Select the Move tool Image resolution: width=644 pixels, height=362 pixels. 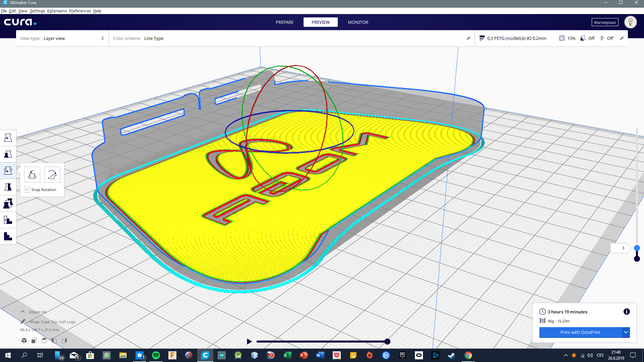pos(8,138)
